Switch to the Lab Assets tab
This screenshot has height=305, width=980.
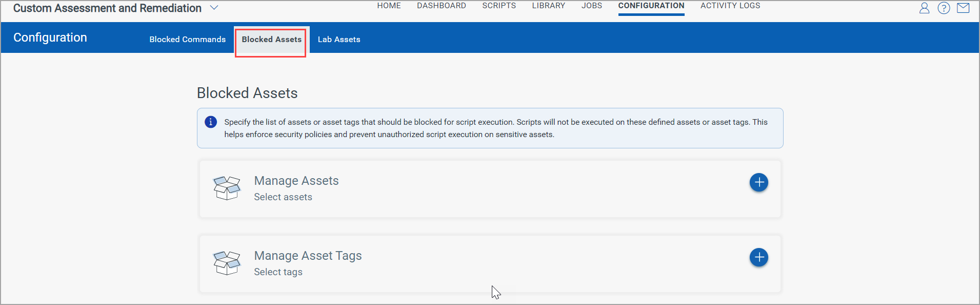click(338, 40)
